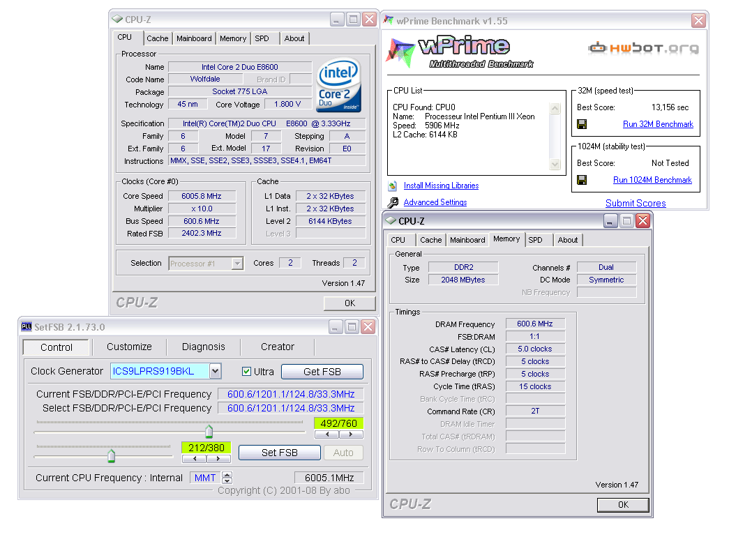
Task: Click the DRAM Frequency 600.6 MHz value
Action: [x=534, y=324]
